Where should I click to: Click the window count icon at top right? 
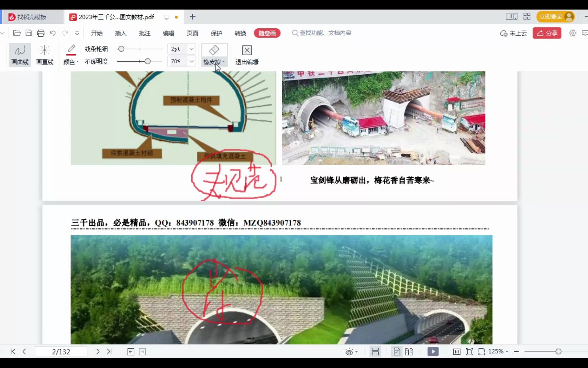pyautogui.click(x=511, y=16)
